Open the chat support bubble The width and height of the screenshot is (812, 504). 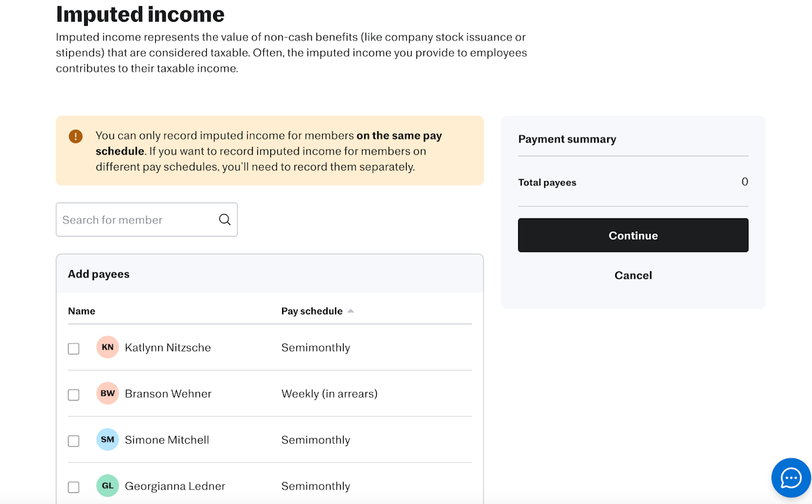(791, 478)
